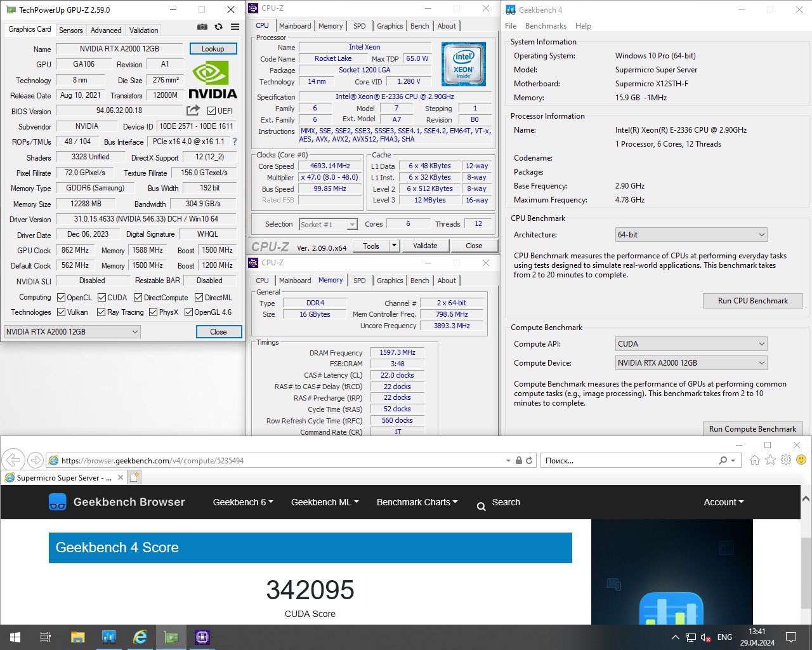Click the Validate button in CPU-Z
The height and width of the screenshot is (650, 812).
(425, 246)
